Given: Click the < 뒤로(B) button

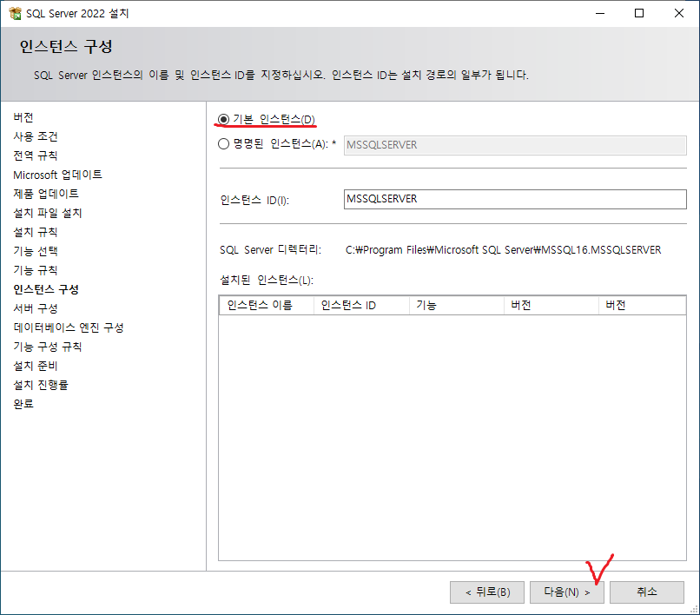Looking at the screenshot, I should click(487, 592).
